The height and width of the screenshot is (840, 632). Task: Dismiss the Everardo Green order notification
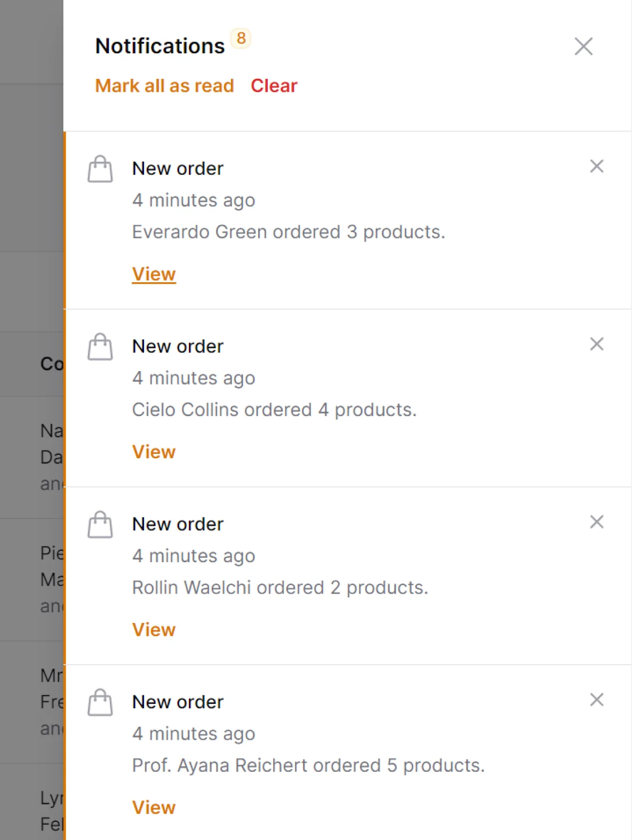click(x=596, y=167)
